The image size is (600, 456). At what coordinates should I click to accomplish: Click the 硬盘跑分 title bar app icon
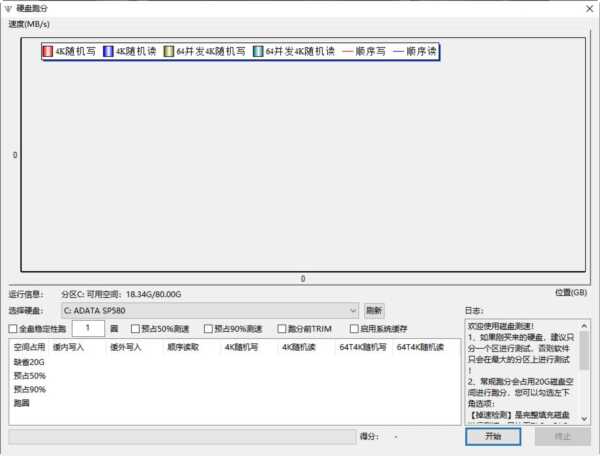10,8
